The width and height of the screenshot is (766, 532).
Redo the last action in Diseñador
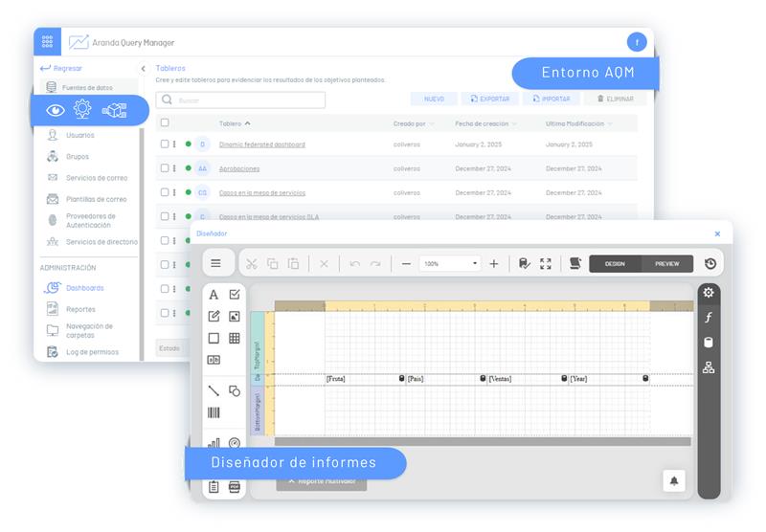point(375,264)
